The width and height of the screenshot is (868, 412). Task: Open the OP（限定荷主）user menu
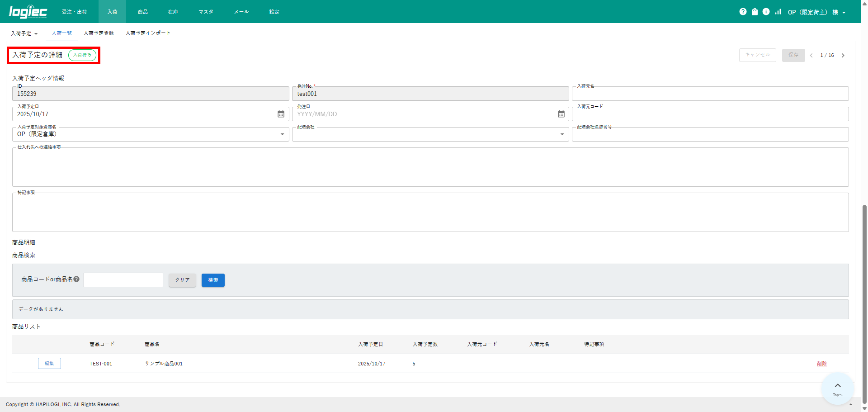point(816,12)
